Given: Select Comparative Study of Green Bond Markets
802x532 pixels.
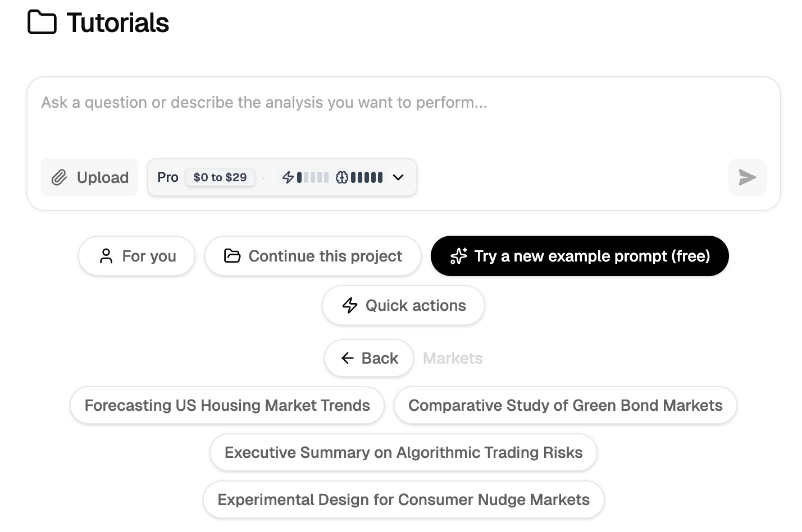Looking at the screenshot, I should click(565, 405).
